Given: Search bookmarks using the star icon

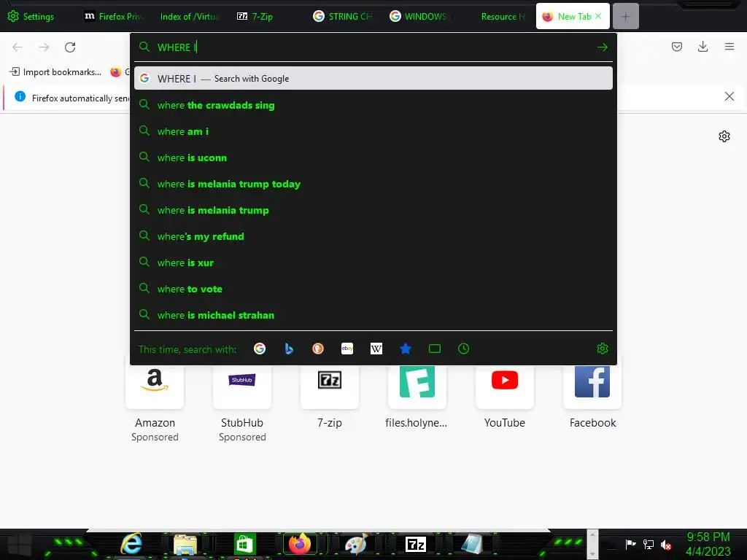Looking at the screenshot, I should (x=406, y=349).
